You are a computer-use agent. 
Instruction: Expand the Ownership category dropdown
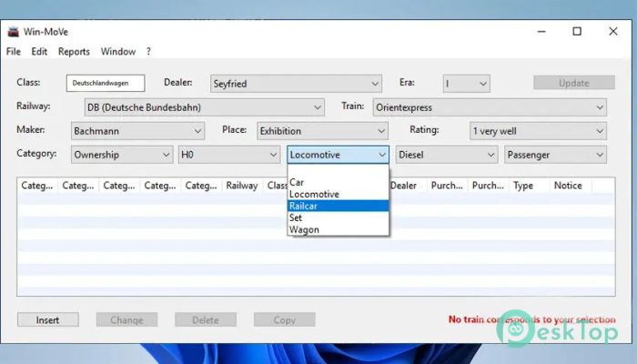pyautogui.click(x=122, y=155)
